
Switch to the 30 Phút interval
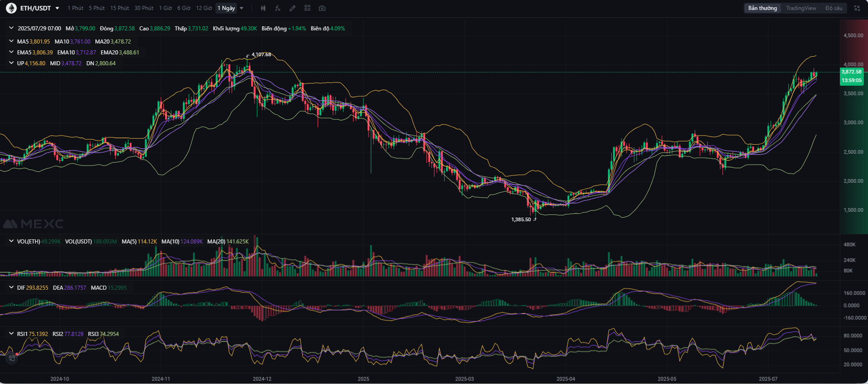pos(144,8)
